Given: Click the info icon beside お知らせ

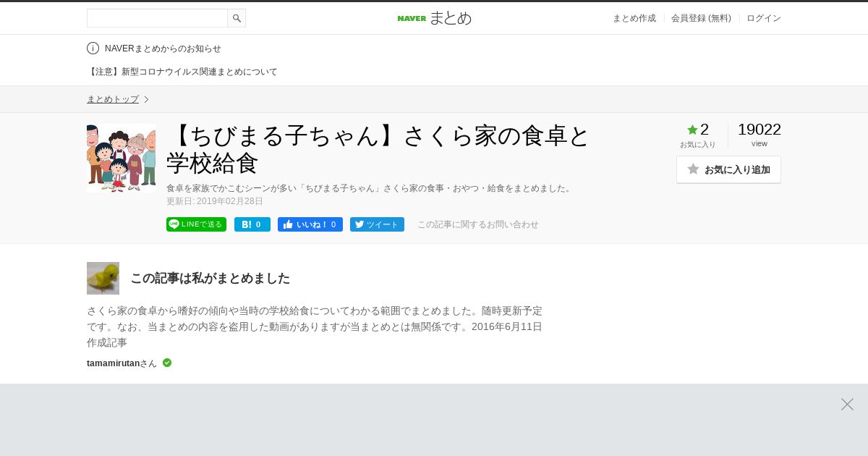Looking at the screenshot, I should [x=93, y=48].
